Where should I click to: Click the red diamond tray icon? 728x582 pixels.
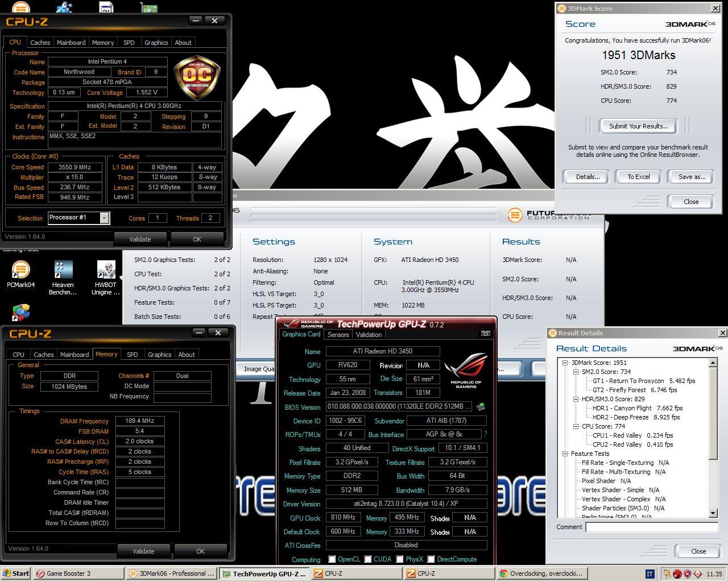[x=697, y=573]
